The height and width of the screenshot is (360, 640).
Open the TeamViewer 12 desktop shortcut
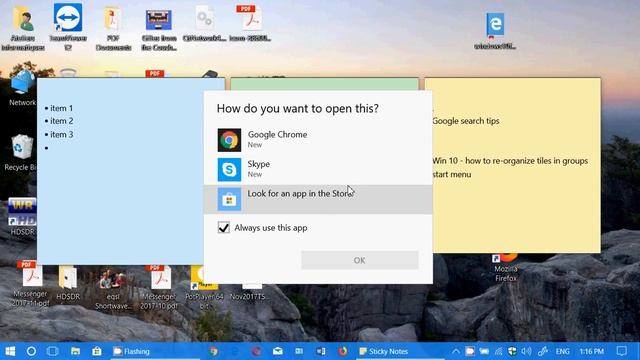point(68,27)
